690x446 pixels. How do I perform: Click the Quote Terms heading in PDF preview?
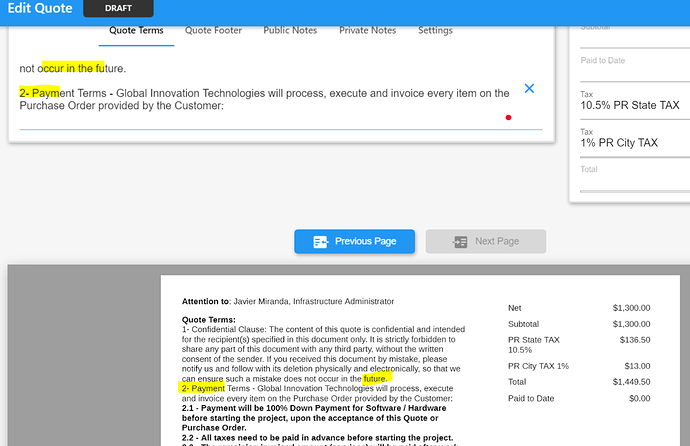209,320
